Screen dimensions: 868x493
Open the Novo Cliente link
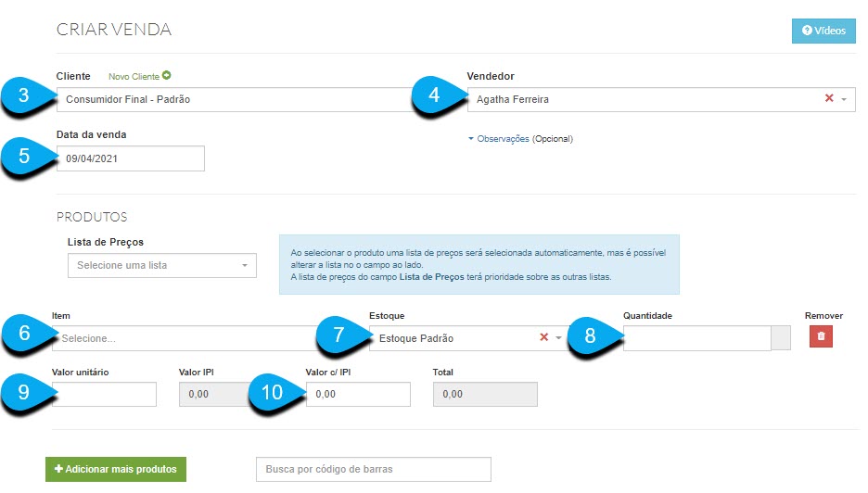coord(134,76)
